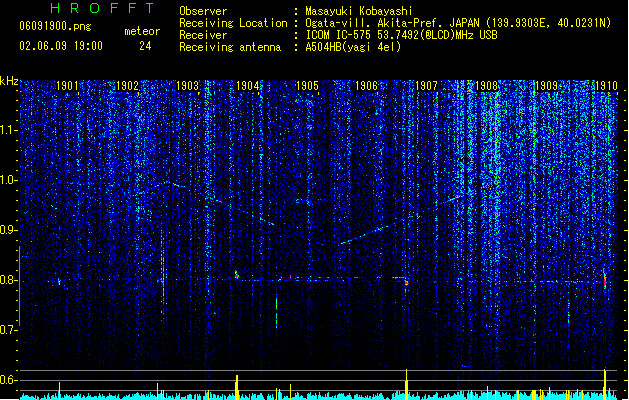Image resolution: width=629 pixels, height=400 pixels.
Task: Click the date stamp 02.06.09 19:00
Action: click(61, 46)
